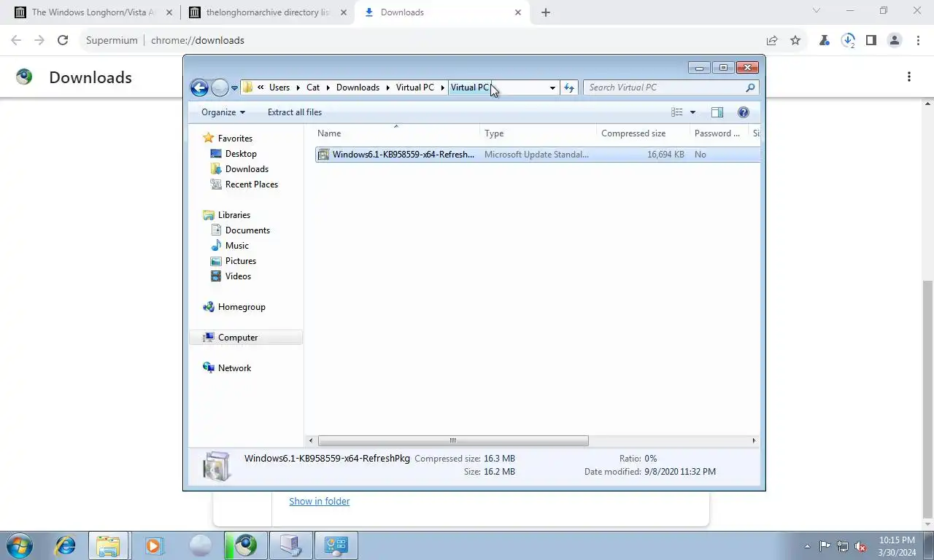
Task: Select Computer in the navigation pane
Action: point(238,338)
